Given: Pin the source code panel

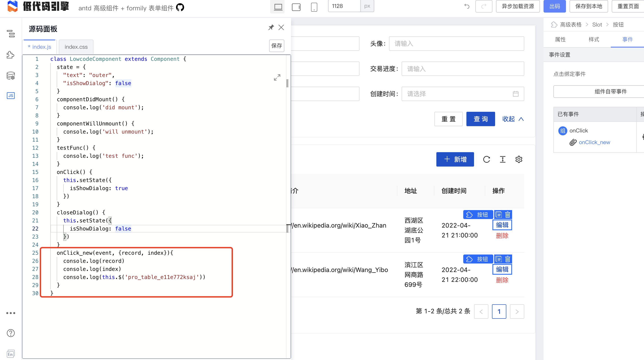Looking at the screenshot, I should 271,27.
